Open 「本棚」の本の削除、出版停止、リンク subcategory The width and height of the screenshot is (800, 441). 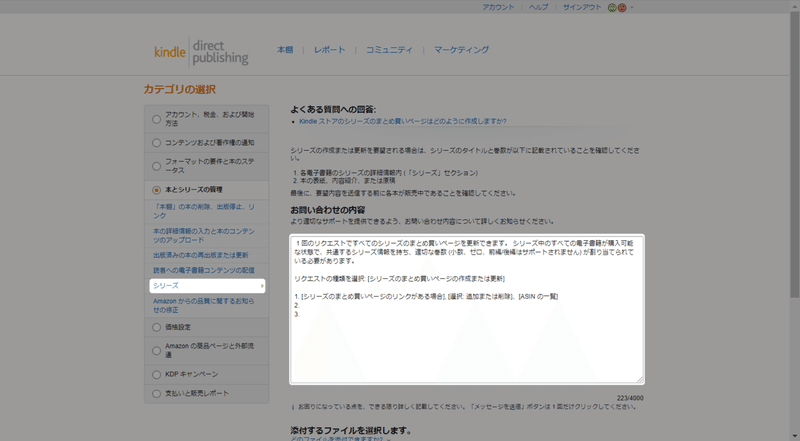pyautogui.click(x=204, y=211)
